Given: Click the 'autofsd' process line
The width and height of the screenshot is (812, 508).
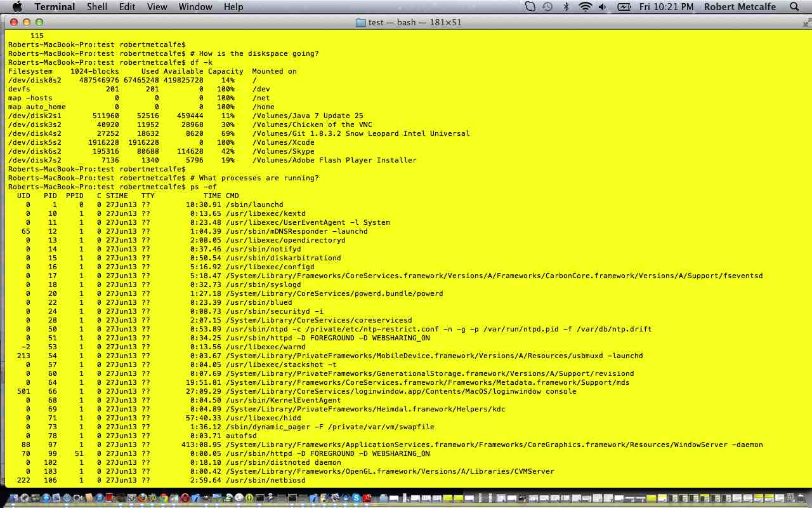Looking at the screenshot, I should [240, 436].
